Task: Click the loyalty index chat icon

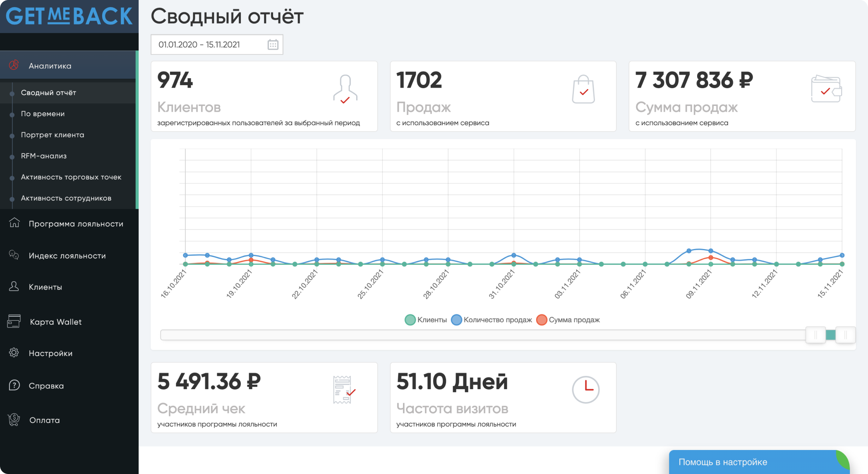Action: (x=14, y=255)
